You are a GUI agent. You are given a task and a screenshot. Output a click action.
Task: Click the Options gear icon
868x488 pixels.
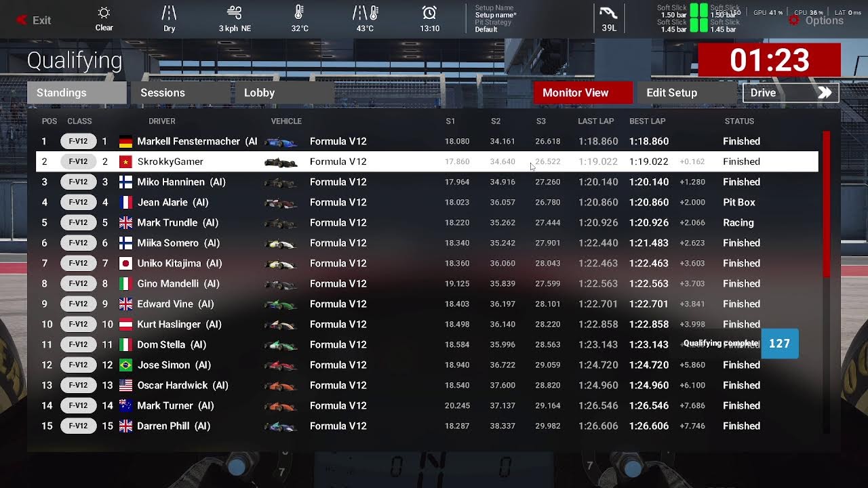794,20
